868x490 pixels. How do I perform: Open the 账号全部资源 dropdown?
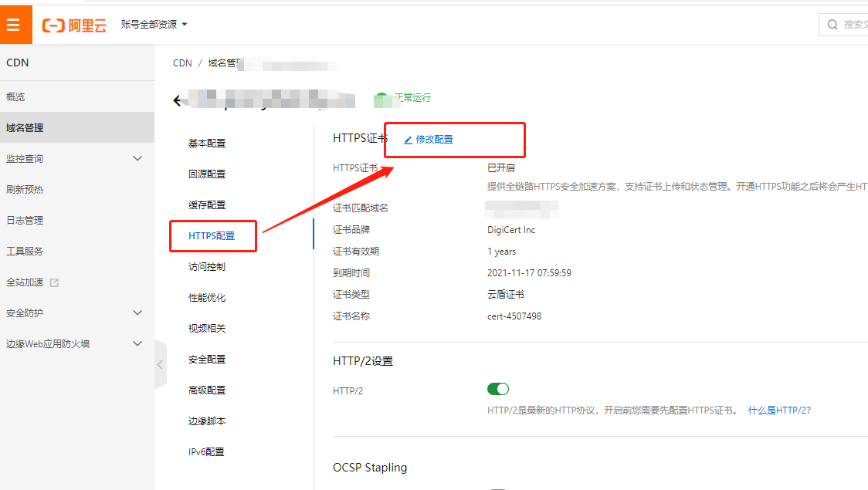coord(154,25)
